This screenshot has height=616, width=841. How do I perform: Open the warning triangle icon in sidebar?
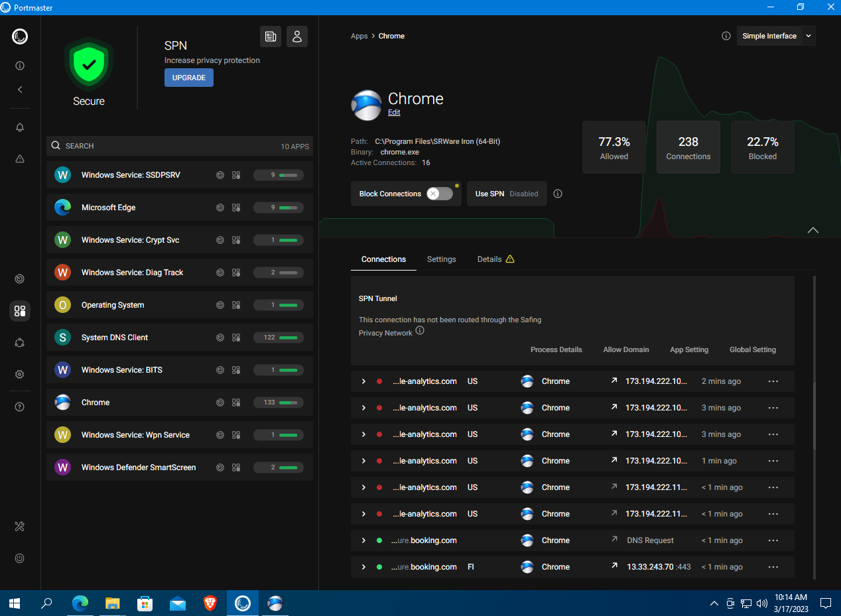click(20, 158)
